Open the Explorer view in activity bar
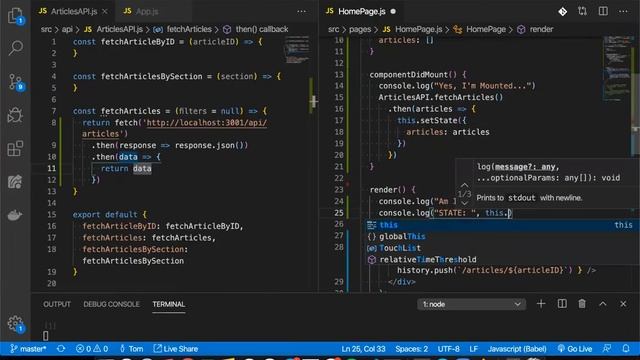The image size is (640, 360). coord(15,16)
